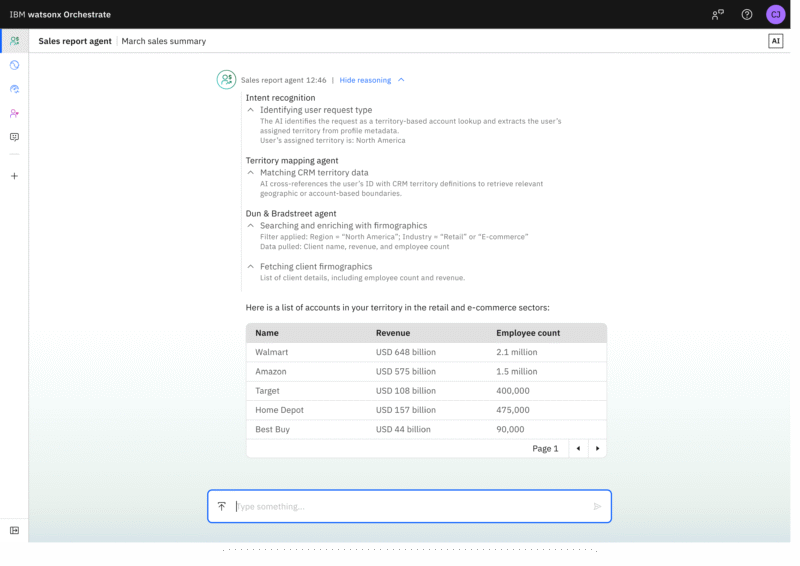This screenshot has width=800, height=566.
Task: Click the circular compass icon in the sidebar
Action: (x=14, y=65)
